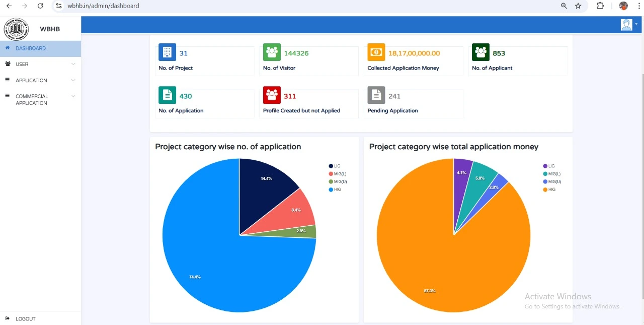Expand the Application submenu chevron
644x325 pixels.
73,80
